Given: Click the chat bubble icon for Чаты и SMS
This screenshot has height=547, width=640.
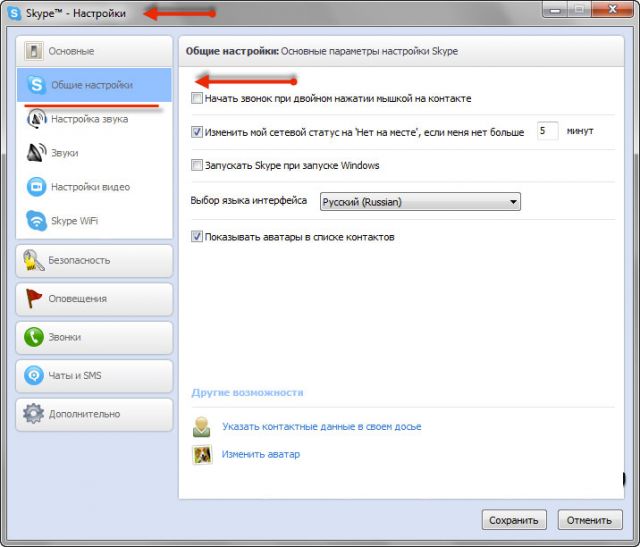Looking at the screenshot, I should point(33,375).
